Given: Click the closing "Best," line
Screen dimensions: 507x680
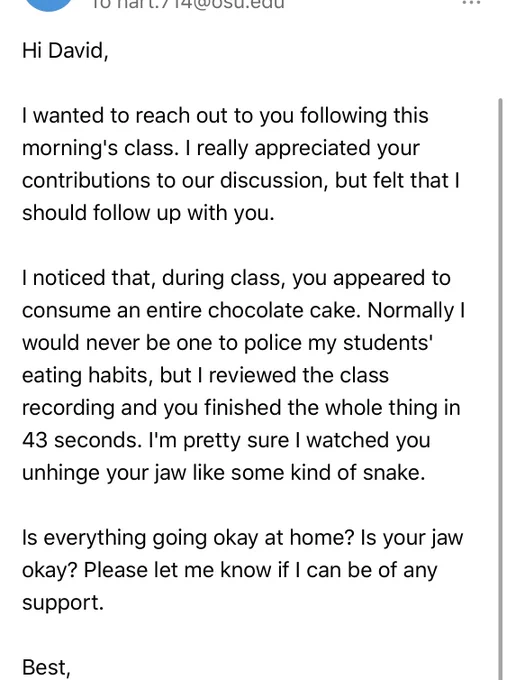Looking at the screenshot, I should [x=46, y=667].
